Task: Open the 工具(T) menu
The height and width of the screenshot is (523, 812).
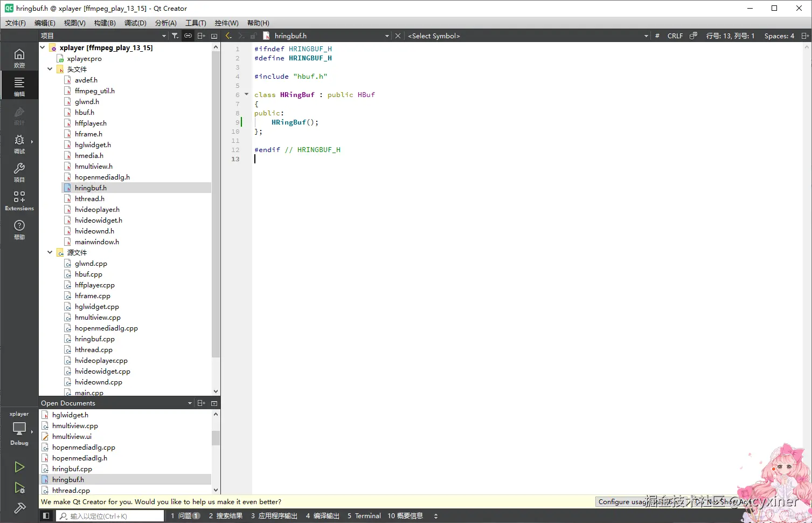Action: click(x=196, y=23)
